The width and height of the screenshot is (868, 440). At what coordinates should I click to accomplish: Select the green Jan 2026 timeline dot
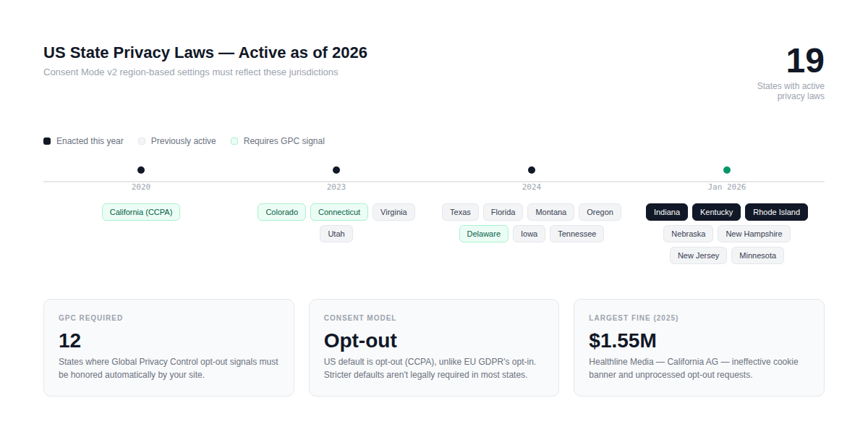[x=727, y=170]
